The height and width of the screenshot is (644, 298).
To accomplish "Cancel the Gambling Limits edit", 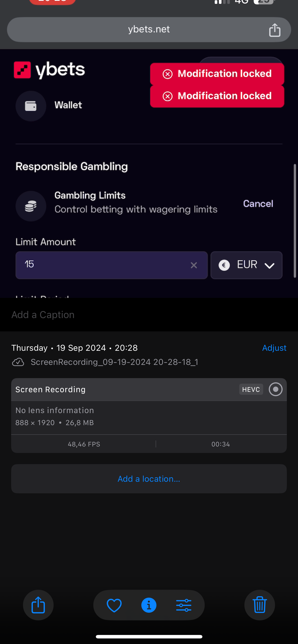I will coord(258,204).
